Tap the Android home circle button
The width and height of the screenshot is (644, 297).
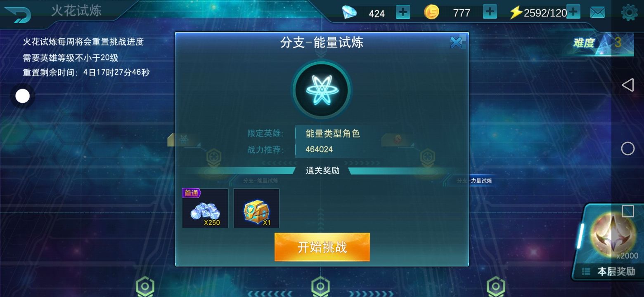(x=628, y=148)
